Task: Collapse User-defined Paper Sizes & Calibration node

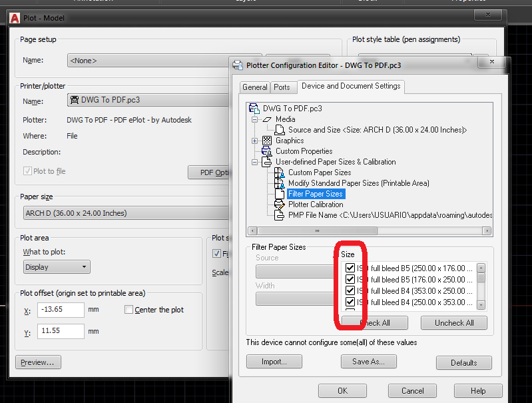Action: (x=254, y=162)
